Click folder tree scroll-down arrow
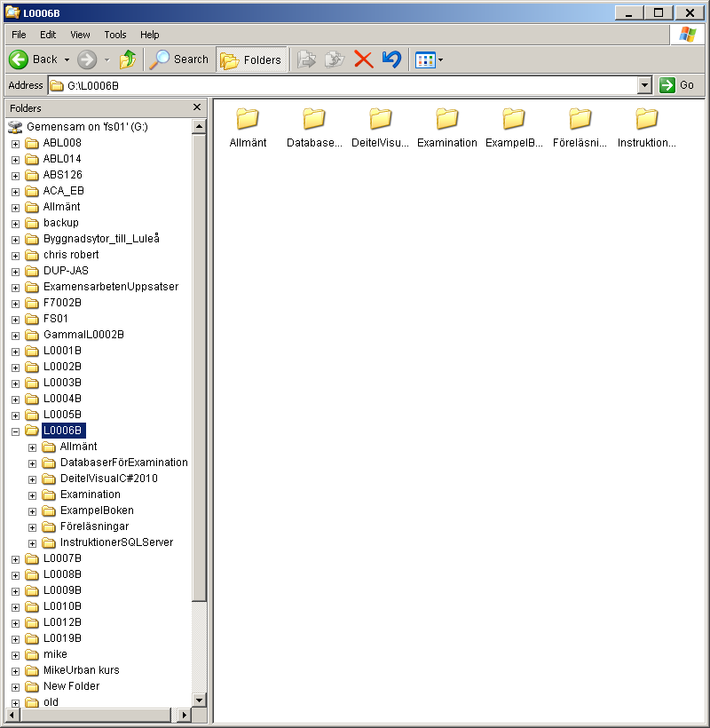The image size is (710, 728). coord(199,700)
